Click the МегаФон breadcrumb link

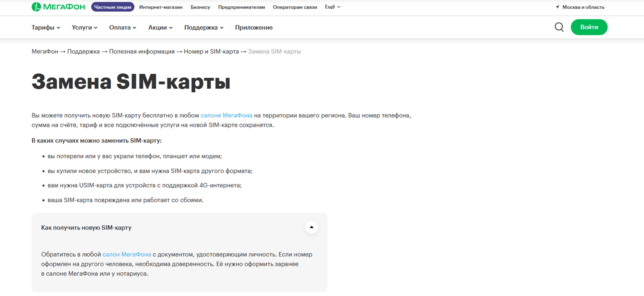click(45, 51)
